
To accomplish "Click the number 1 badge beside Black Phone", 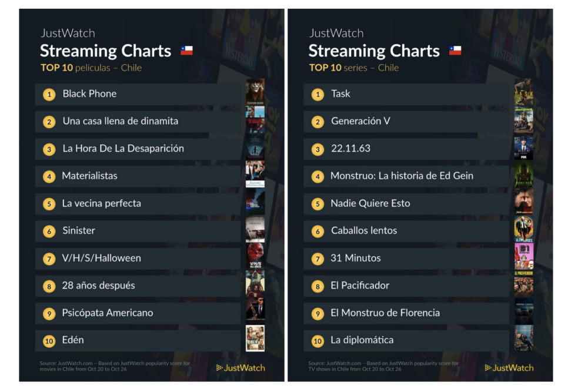I will [x=50, y=94].
